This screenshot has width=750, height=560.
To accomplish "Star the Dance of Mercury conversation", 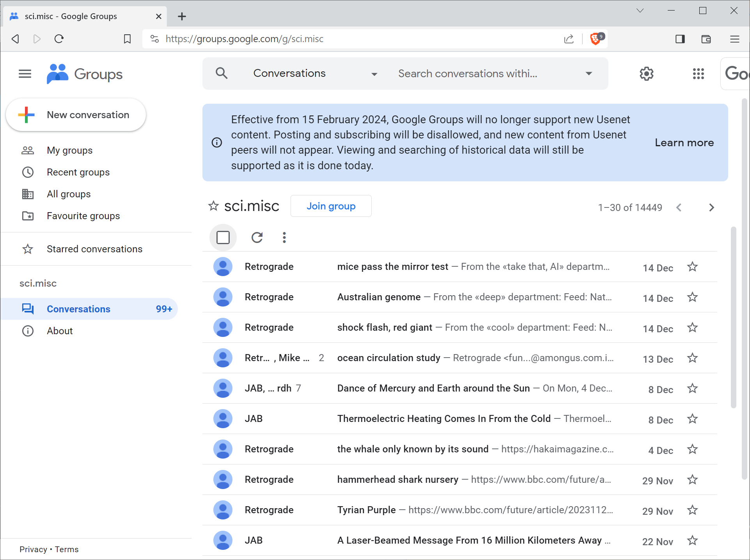I will (692, 388).
